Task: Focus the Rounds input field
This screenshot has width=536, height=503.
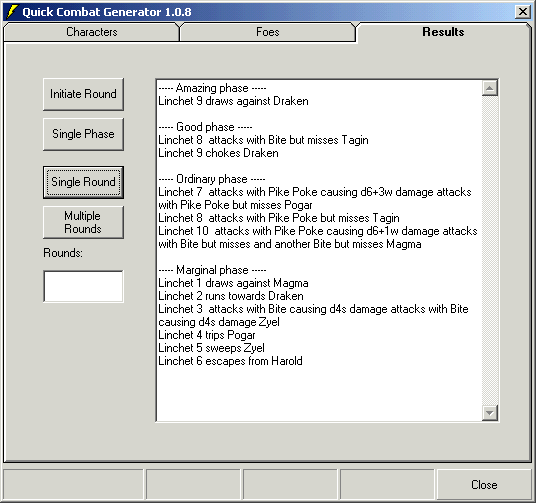Action: pyautogui.click(x=83, y=286)
